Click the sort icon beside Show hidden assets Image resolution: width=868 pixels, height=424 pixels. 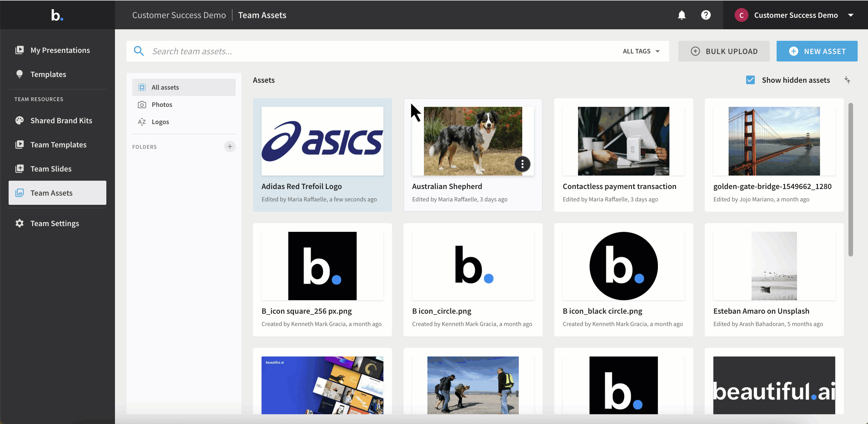[x=847, y=80]
